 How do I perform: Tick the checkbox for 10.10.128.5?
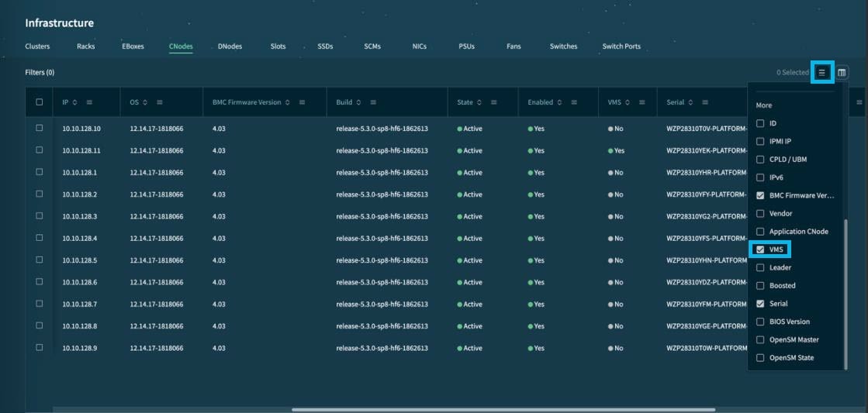(x=40, y=260)
